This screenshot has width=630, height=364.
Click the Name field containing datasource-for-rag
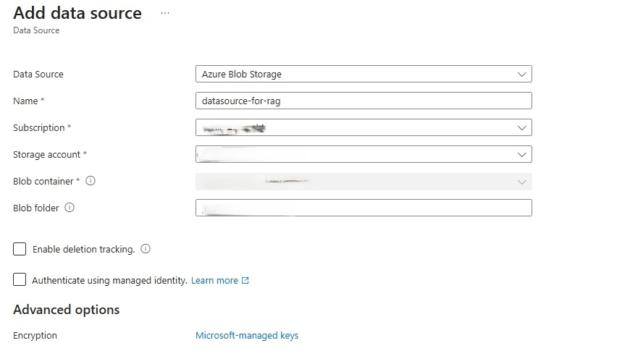(x=363, y=101)
